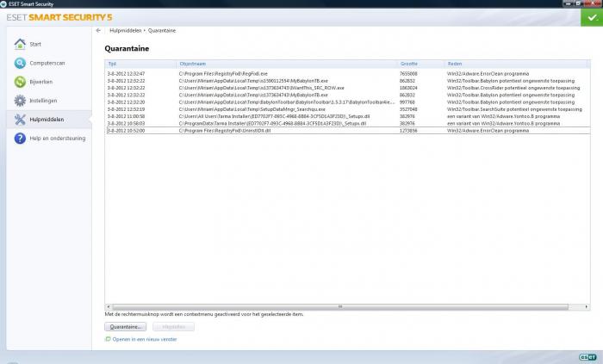Click the Start home icon in sidebar
603x364 pixels.
(20, 44)
